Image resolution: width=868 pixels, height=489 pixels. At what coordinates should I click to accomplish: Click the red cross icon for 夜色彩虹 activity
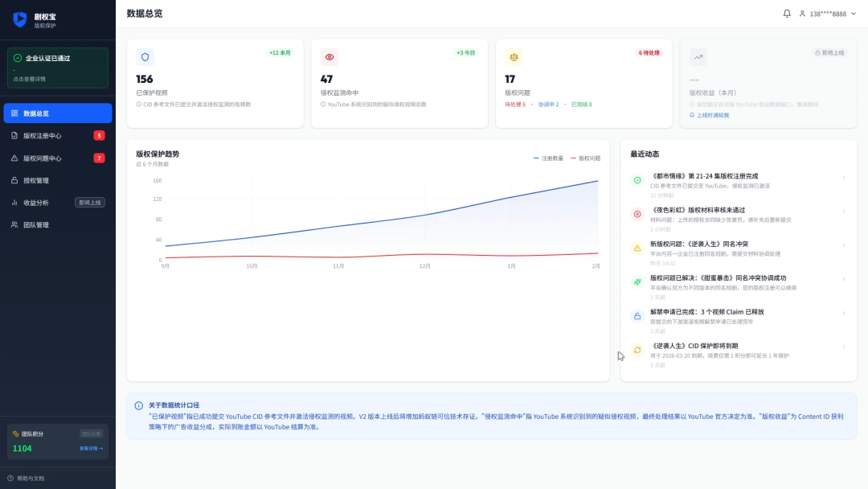pos(637,214)
